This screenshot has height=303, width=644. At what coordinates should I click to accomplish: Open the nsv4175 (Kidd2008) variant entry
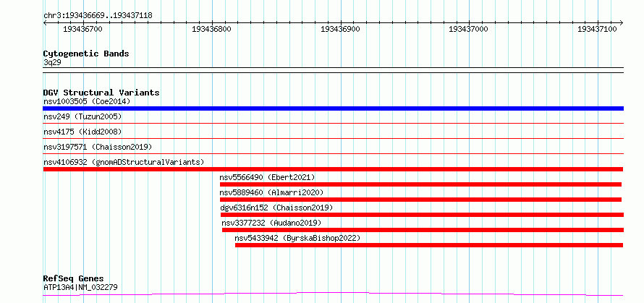(x=82, y=132)
